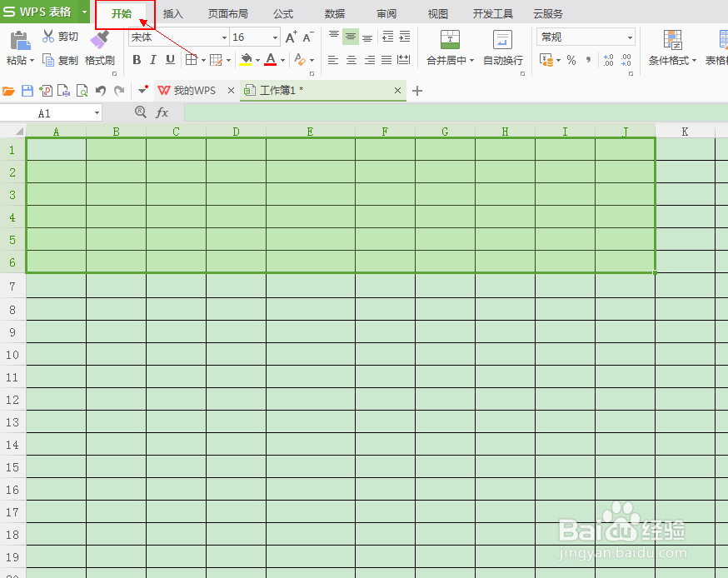Open font color dropdown arrow
The height and width of the screenshot is (578, 728).
[282, 60]
